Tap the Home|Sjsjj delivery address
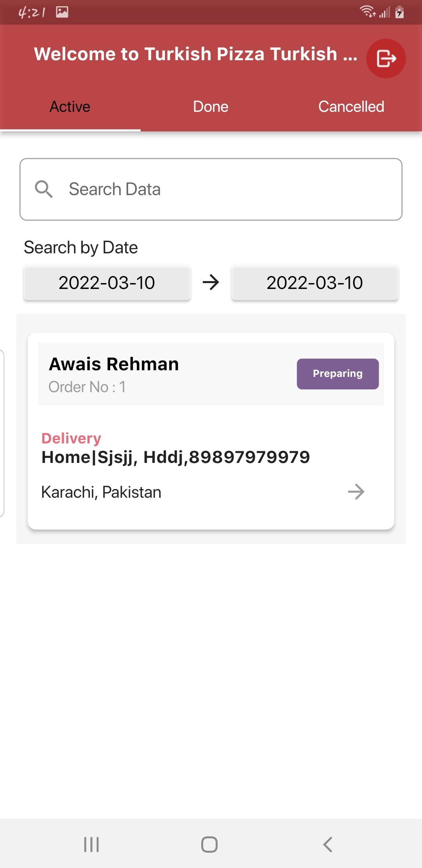This screenshot has height=868, width=422. (x=176, y=457)
